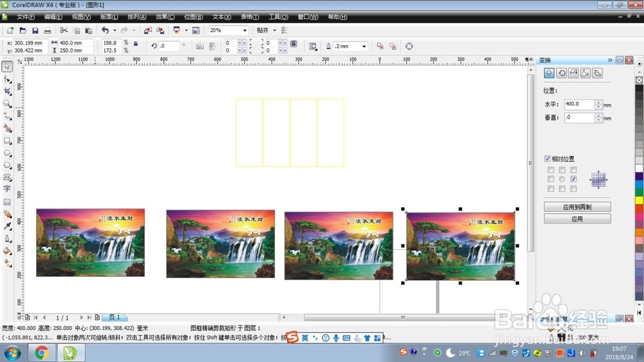Undo the last action
644x362 pixels.
tap(105, 30)
